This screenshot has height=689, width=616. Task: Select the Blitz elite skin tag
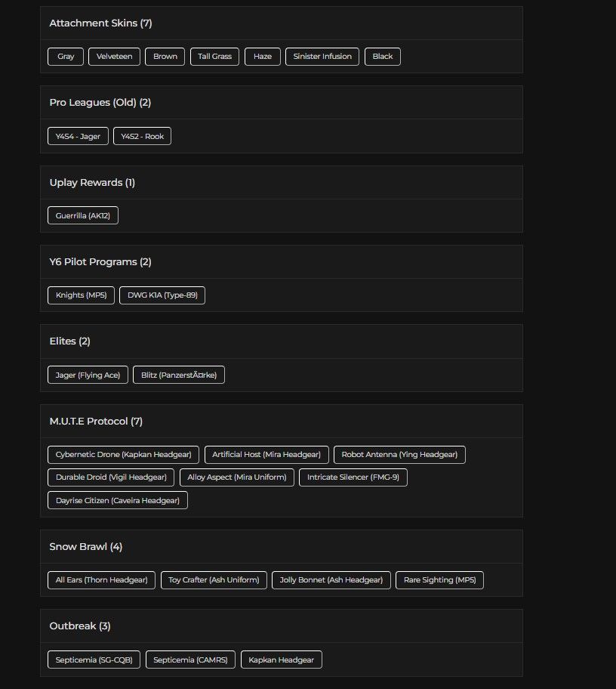click(179, 375)
